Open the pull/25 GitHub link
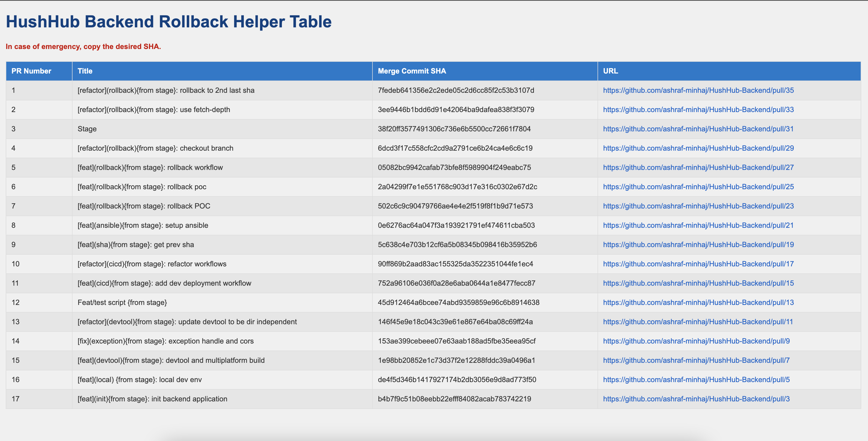Screen dimensions: 868x441 [x=698, y=187]
